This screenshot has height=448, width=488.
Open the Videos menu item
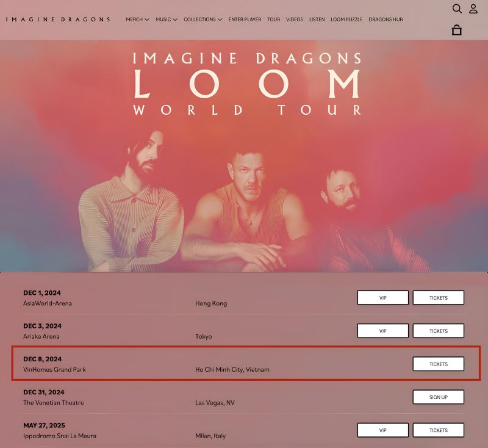click(295, 20)
